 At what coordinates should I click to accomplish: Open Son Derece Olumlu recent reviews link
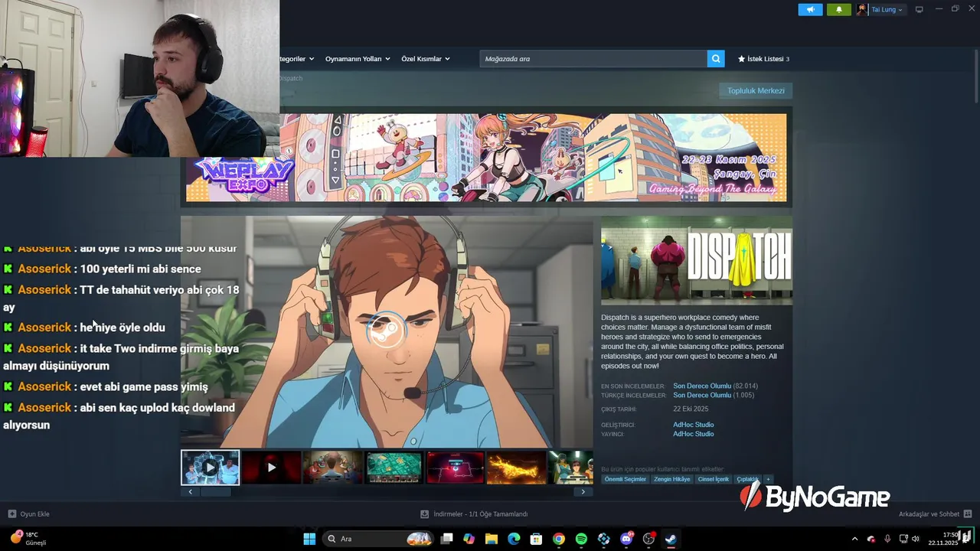(702, 386)
